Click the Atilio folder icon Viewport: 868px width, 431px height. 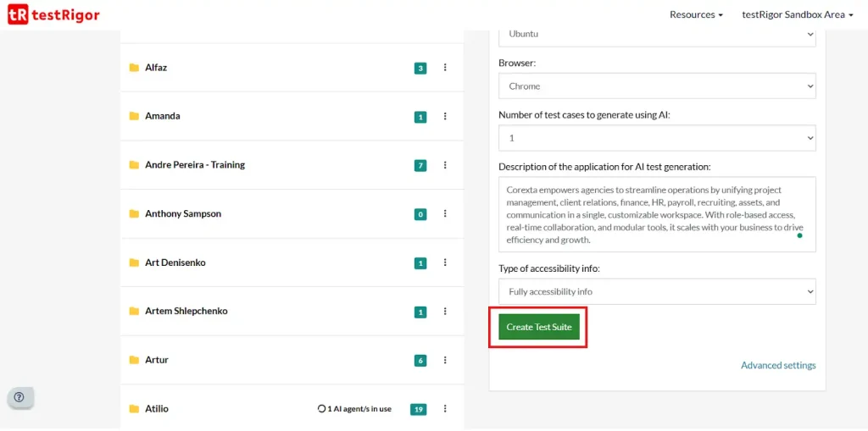(134, 408)
